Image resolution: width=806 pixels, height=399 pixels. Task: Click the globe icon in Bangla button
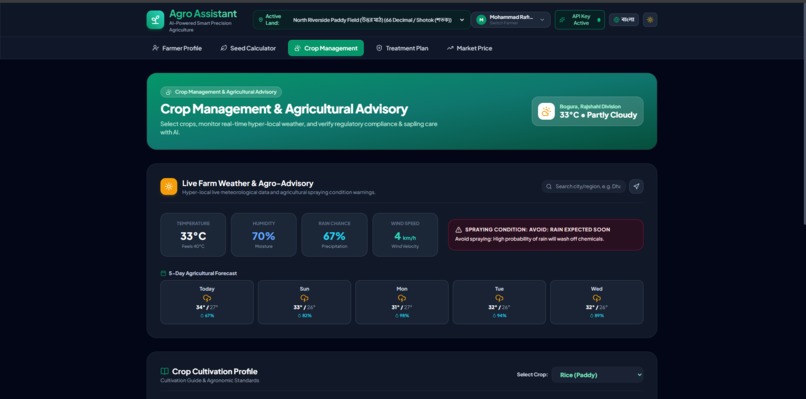coord(616,20)
